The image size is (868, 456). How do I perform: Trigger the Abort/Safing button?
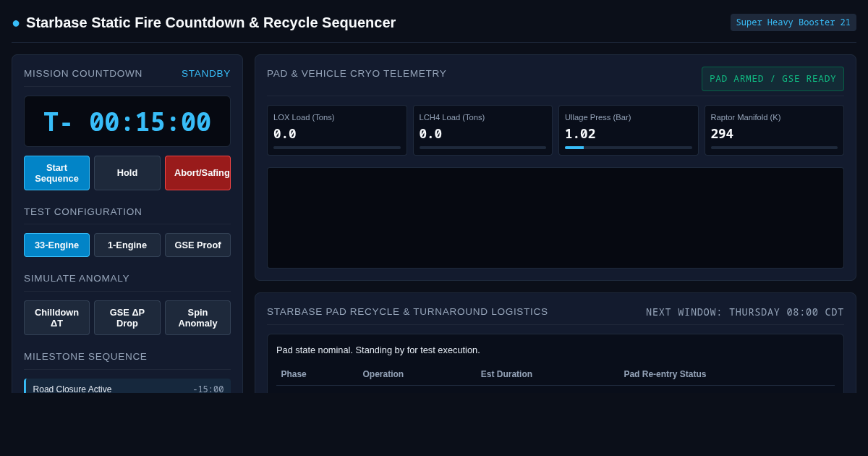pos(197,173)
